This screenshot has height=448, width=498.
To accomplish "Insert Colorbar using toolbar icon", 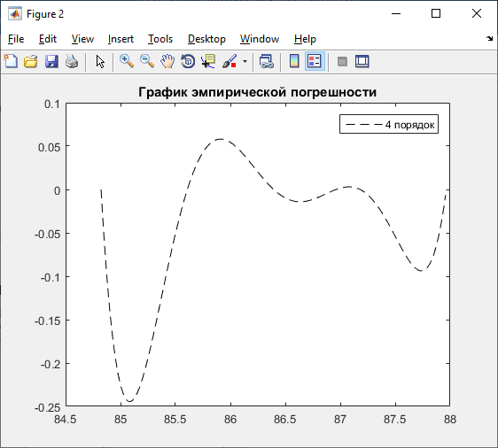I will click(x=294, y=61).
